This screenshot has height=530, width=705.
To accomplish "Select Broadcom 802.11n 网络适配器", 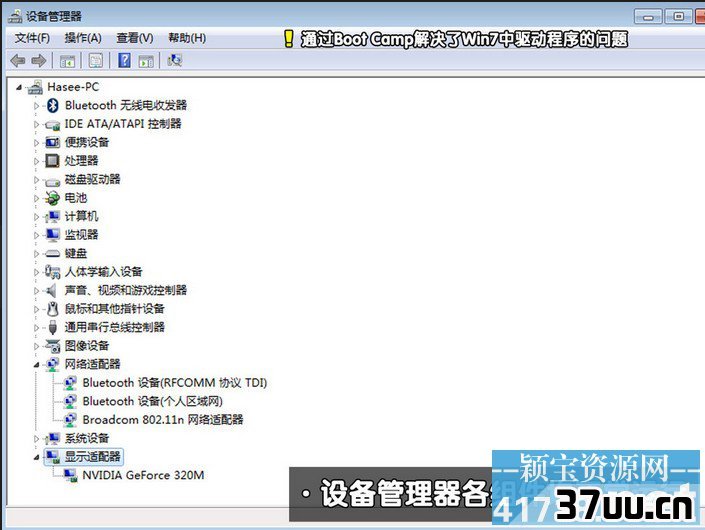I will point(163,419).
